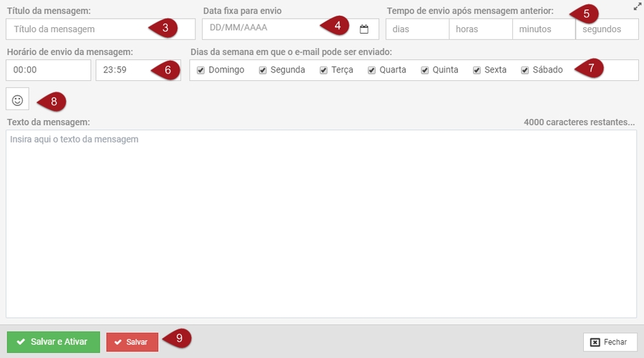Image resolution: width=644 pixels, height=358 pixels.
Task: Toggle the Quarta day checkbox
Action: coord(372,70)
